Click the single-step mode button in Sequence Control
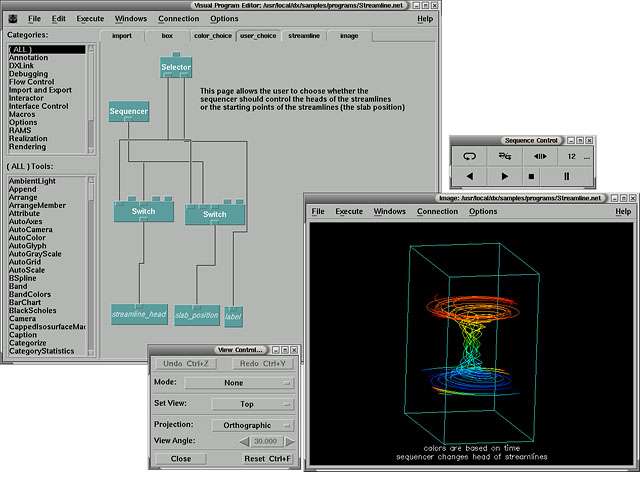 coord(539,157)
